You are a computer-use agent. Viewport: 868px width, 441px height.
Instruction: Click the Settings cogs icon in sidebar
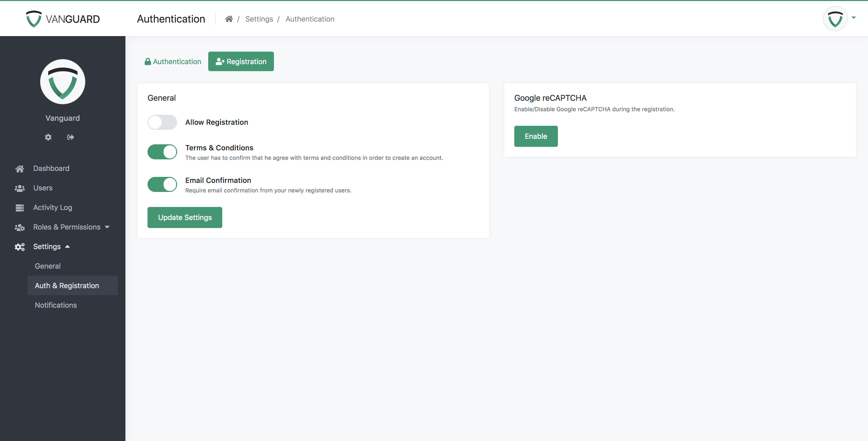coord(20,247)
